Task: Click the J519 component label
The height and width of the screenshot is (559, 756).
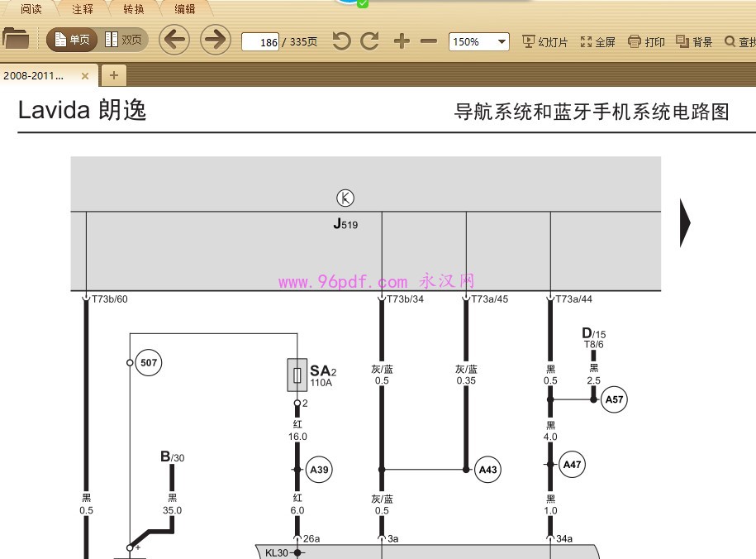Action: click(345, 224)
